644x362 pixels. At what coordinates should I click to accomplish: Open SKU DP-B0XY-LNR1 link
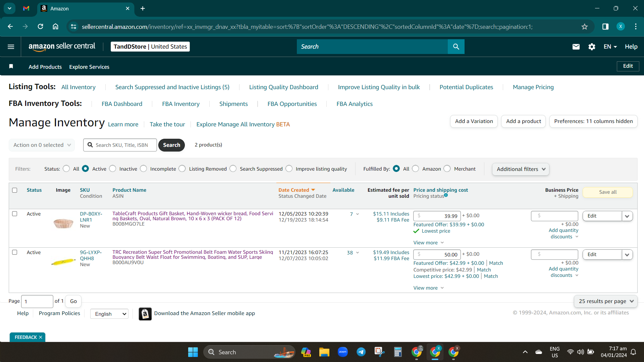(x=91, y=217)
